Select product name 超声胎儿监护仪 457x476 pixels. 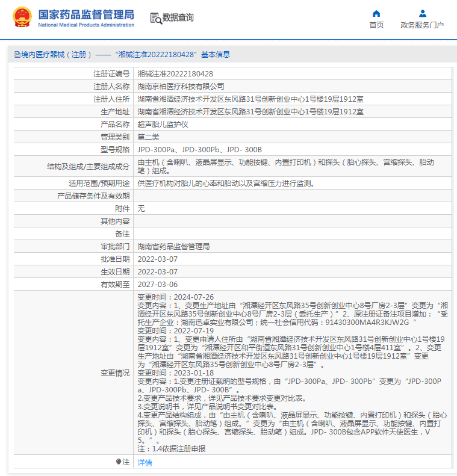163,125
